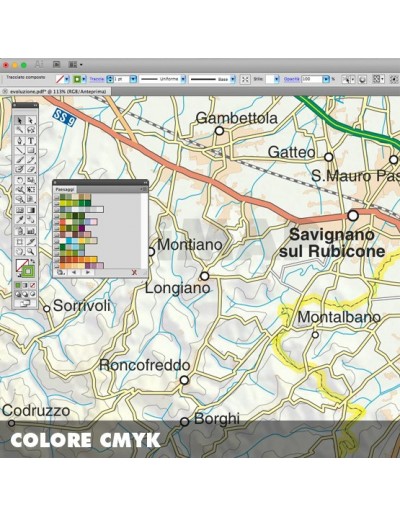Activate the Pen tool
The height and width of the screenshot is (517, 400).
click(20, 141)
